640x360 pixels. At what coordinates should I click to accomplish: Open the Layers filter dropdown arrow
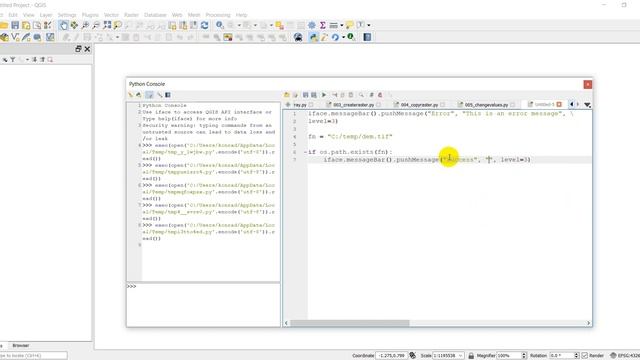pyautogui.click(x=27, y=60)
